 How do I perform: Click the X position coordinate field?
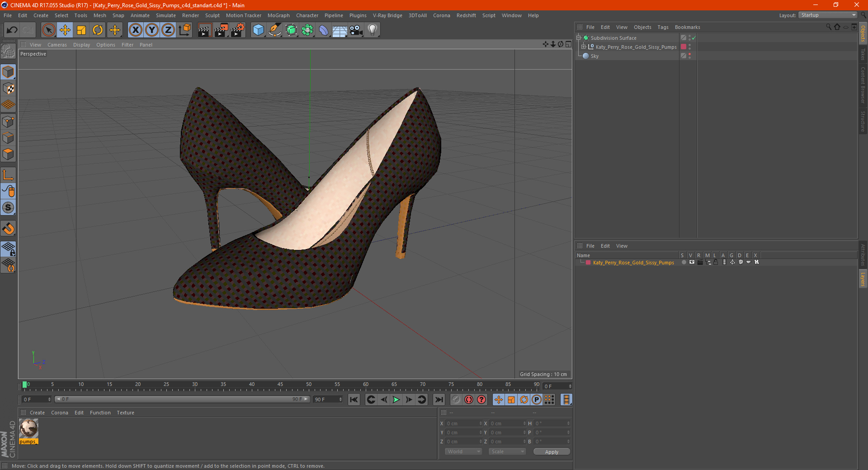click(x=464, y=423)
